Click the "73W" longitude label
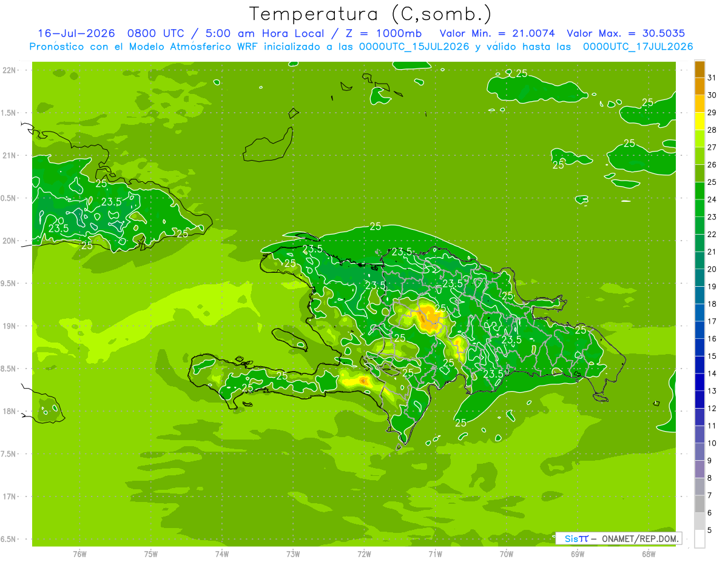Image resolution: width=728 pixels, height=562 pixels. [293, 554]
